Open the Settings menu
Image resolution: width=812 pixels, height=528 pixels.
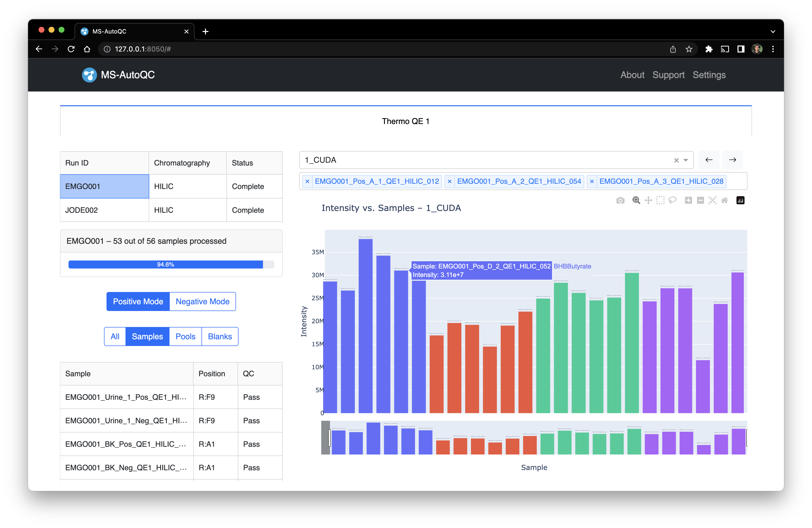tap(709, 75)
